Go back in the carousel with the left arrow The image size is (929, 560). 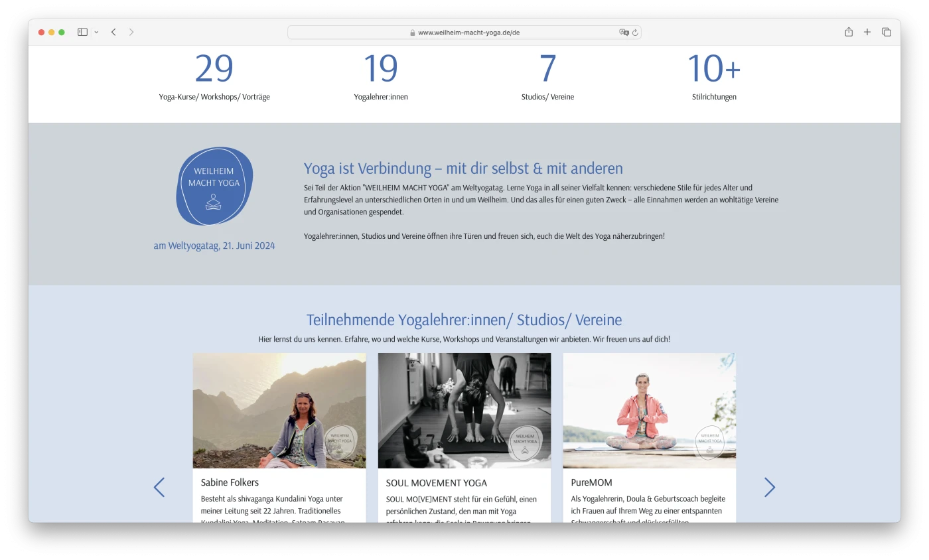tap(159, 487)
